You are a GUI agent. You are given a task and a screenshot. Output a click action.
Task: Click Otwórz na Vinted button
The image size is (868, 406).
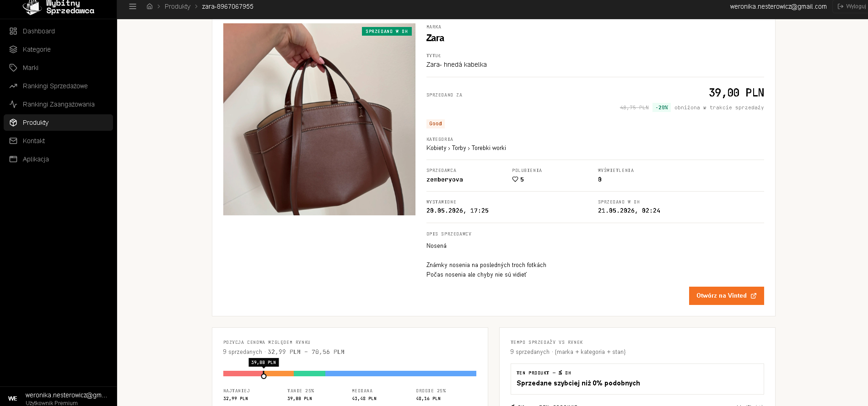coord(727,296)
